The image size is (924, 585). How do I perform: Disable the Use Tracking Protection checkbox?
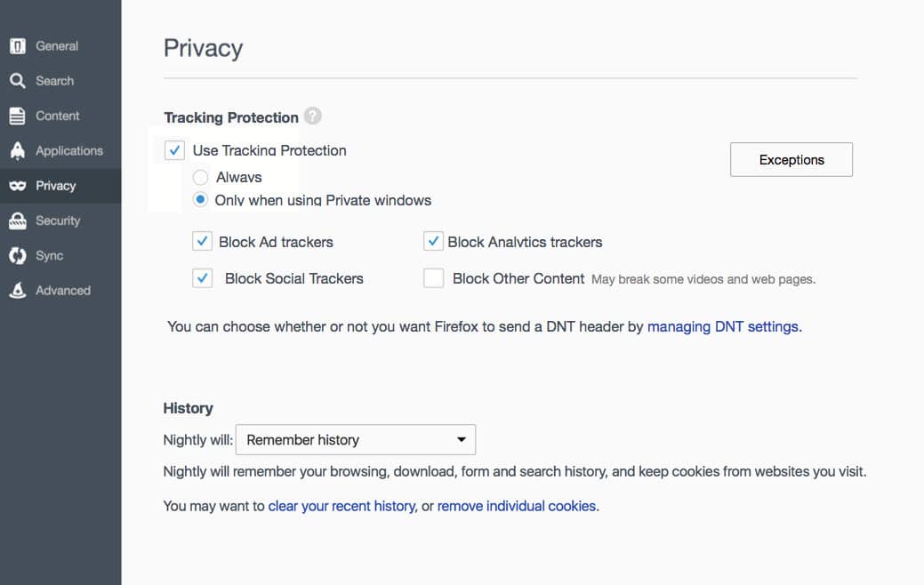point(174,150)
